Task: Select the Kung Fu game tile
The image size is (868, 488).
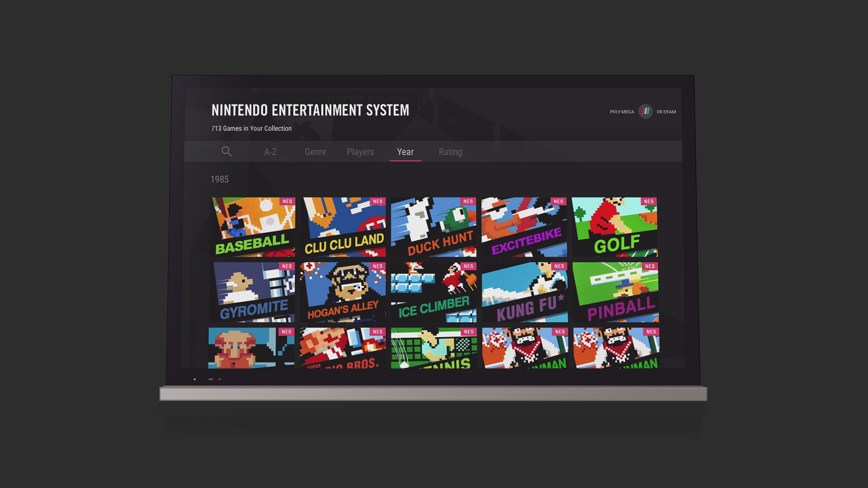Action: [x=524, y=292]
